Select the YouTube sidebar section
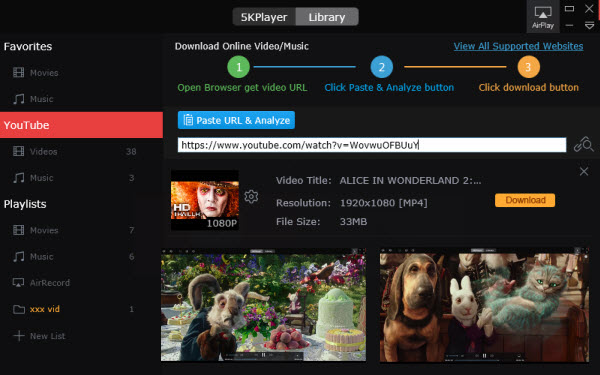The width and height of the screenshot is (600, 375). [81, 125]
